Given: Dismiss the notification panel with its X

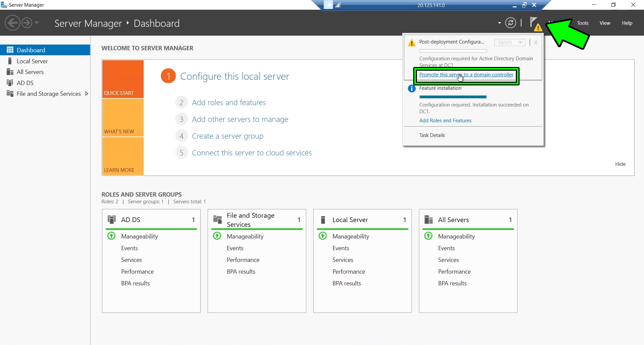Looking at the screenshot, I should click(x=536, y=43).
